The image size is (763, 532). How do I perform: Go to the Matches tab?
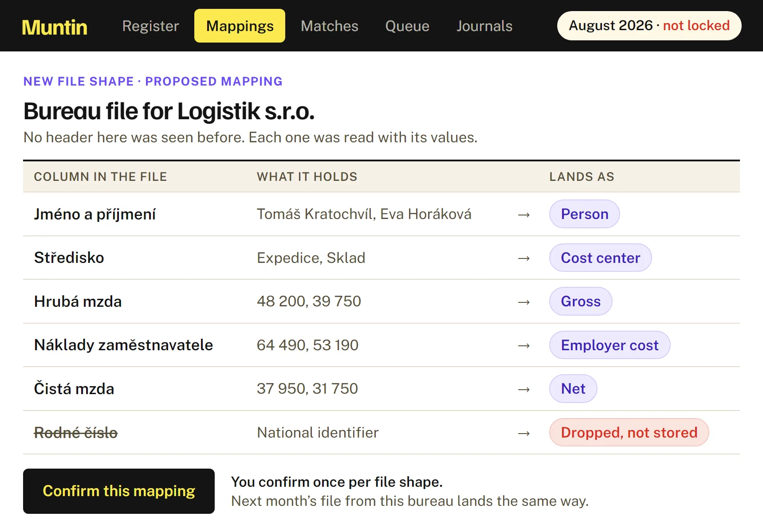point(329,26)
